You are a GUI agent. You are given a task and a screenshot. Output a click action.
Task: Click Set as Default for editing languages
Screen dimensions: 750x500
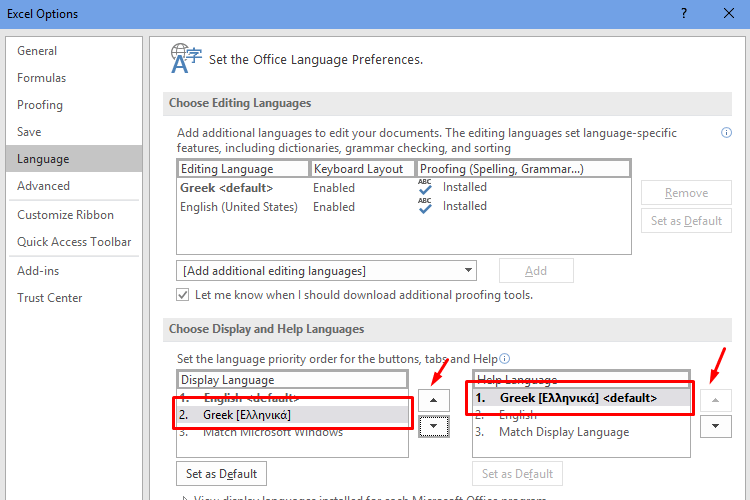pyautogui.click(x=686, y=221)
